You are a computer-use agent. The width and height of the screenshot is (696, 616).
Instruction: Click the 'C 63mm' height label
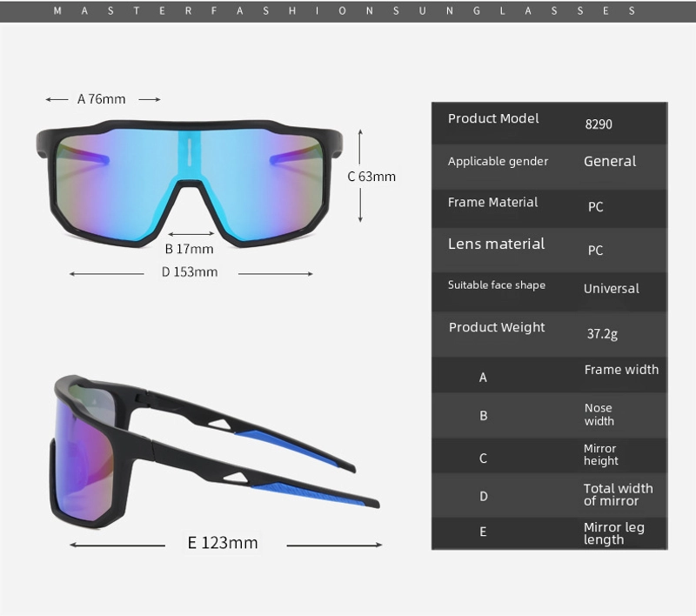click(x=371, y=177)
